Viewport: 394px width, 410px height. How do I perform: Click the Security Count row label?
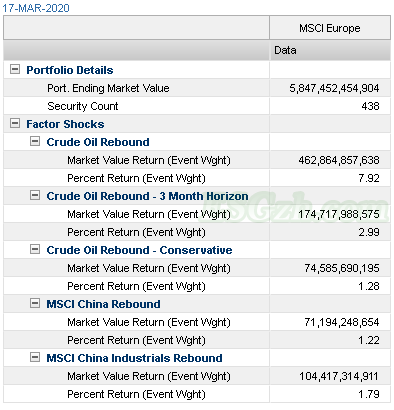pyautogui.click(x=83, y=106)
